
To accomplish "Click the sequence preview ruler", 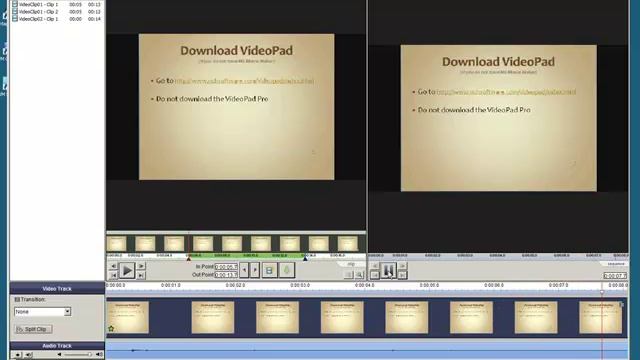I will click(498, 256).
